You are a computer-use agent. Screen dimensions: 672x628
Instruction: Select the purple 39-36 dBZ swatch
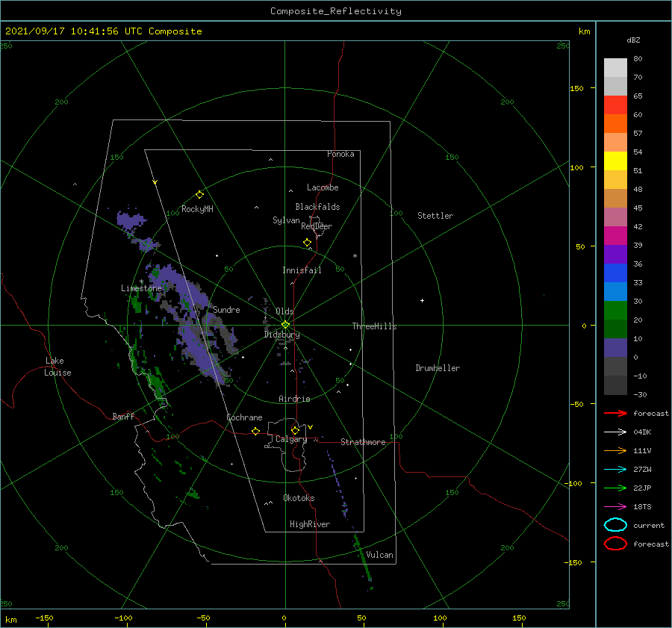point(615,255)
